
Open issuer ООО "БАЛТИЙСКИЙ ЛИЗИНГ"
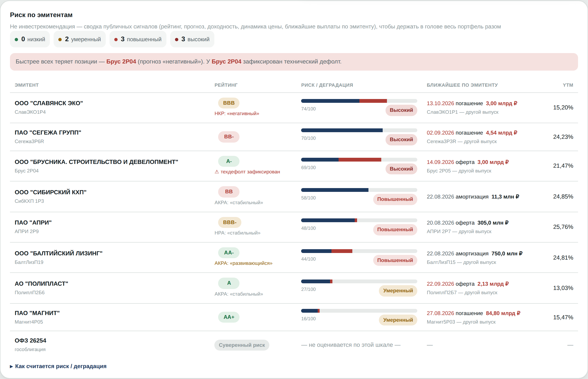[59, 253]
